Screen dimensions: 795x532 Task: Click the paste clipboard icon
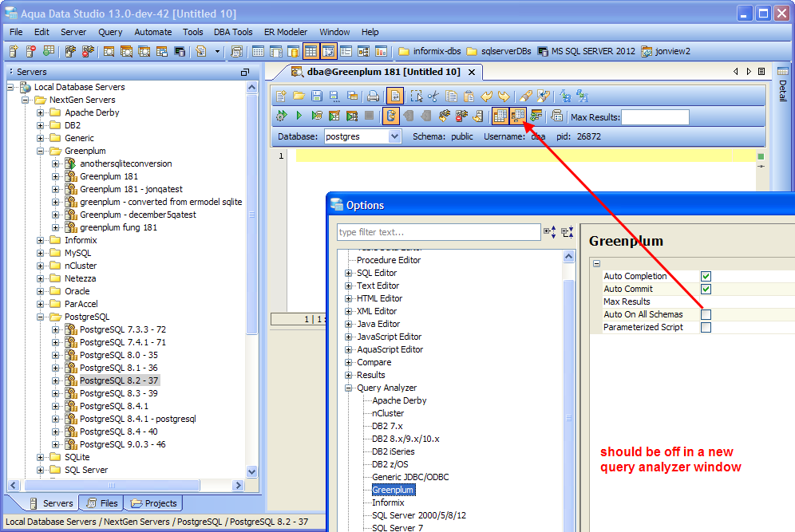(469, 96)
